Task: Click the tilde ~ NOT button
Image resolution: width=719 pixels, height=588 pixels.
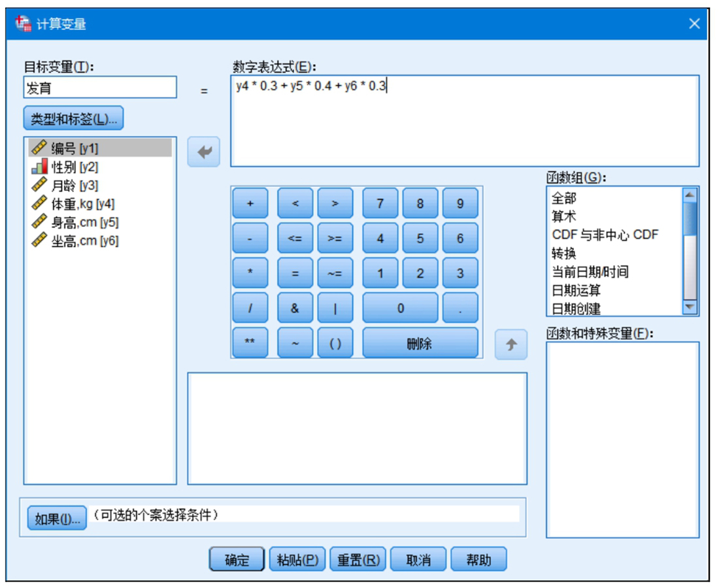Action: (295, 342)
